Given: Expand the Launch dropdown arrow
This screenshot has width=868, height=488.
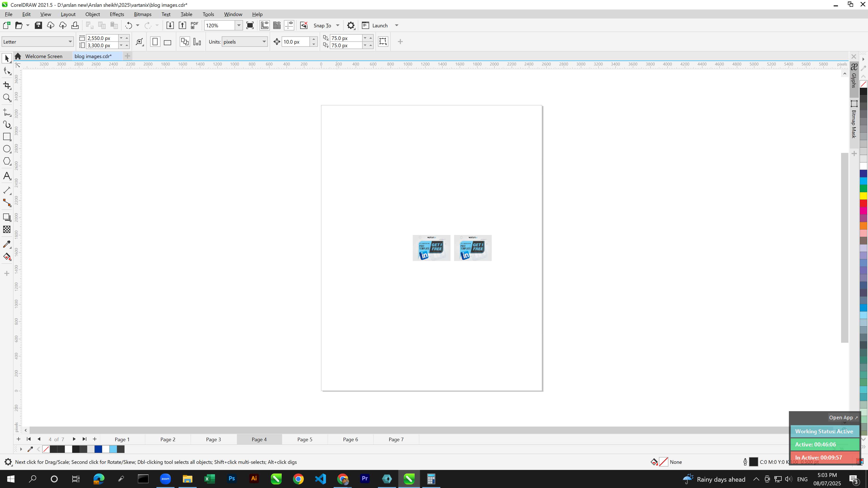Looking at the screenshot, I should (397, 25).
